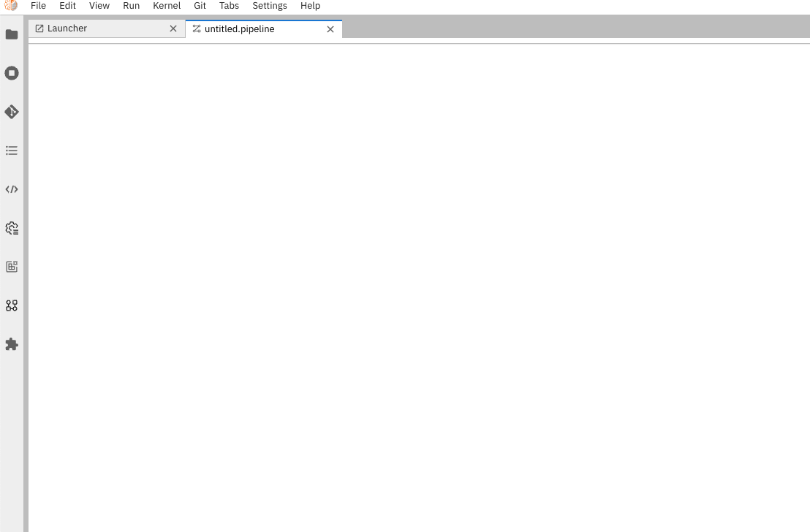Close the Launcher tab
Screen dimensions: 810x532
[173, 29]
